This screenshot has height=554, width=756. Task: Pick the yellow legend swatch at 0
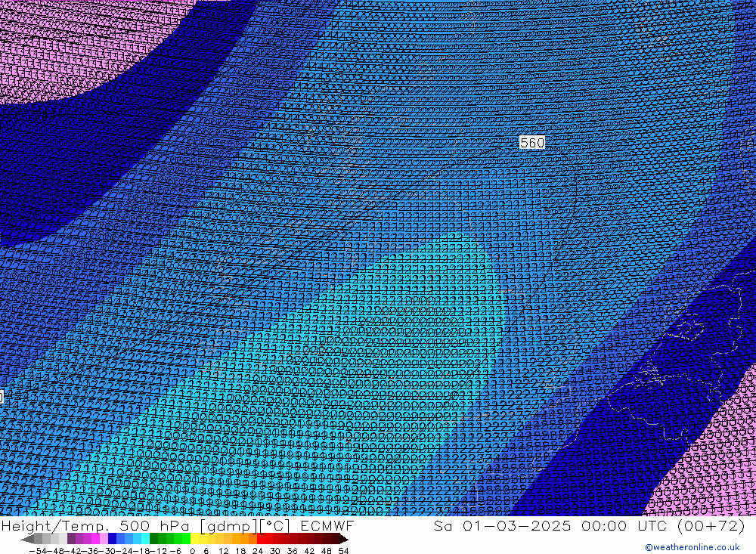click(194, 539)
